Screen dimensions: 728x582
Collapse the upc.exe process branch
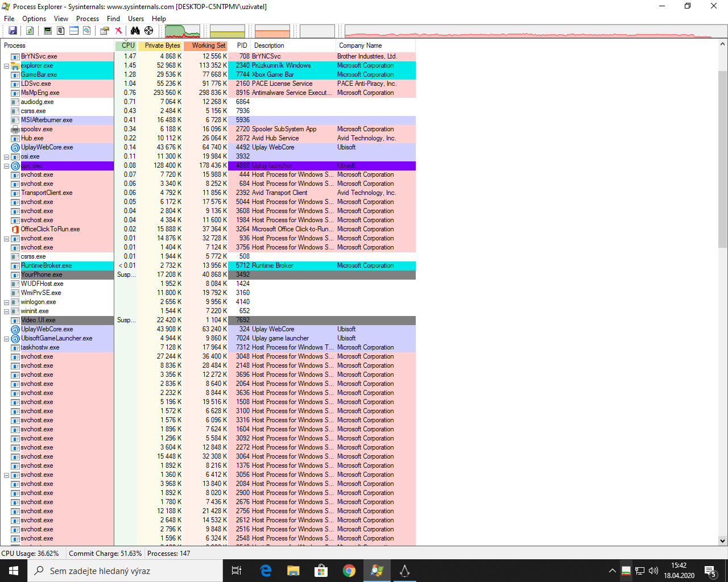(x=6, y=166)
